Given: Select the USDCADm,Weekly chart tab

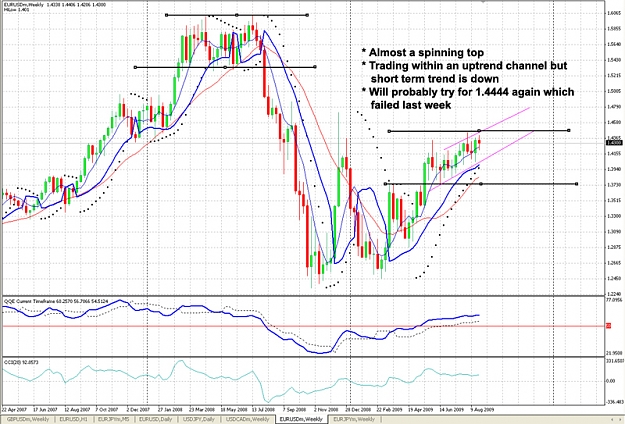Looking at the screenshot, I should coord(247,420).
